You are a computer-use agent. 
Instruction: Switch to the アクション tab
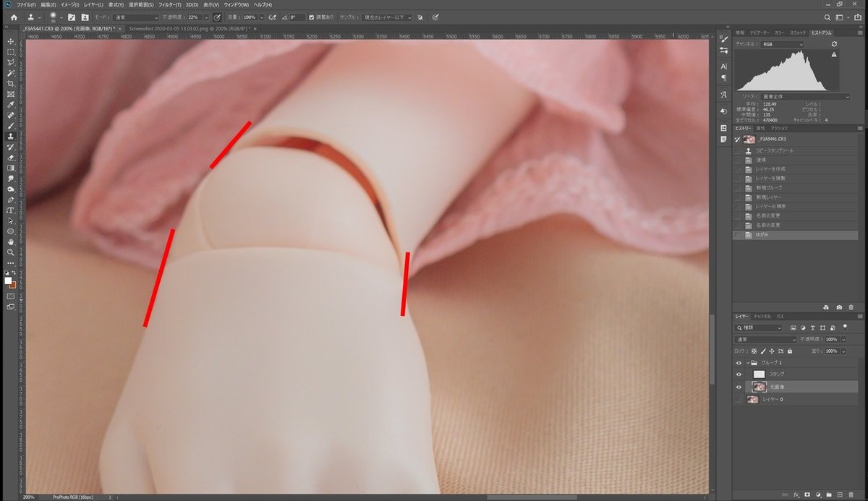pos(779,128)
